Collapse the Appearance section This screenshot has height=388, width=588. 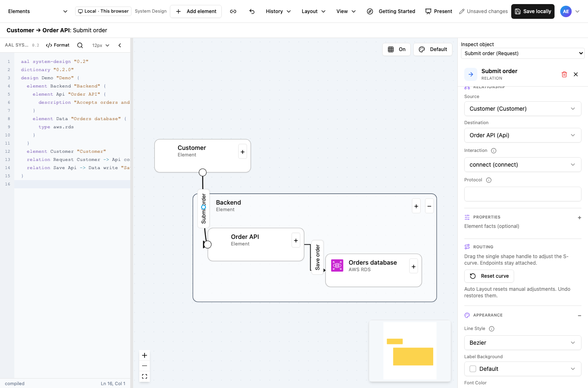click(x=579, y=316)
